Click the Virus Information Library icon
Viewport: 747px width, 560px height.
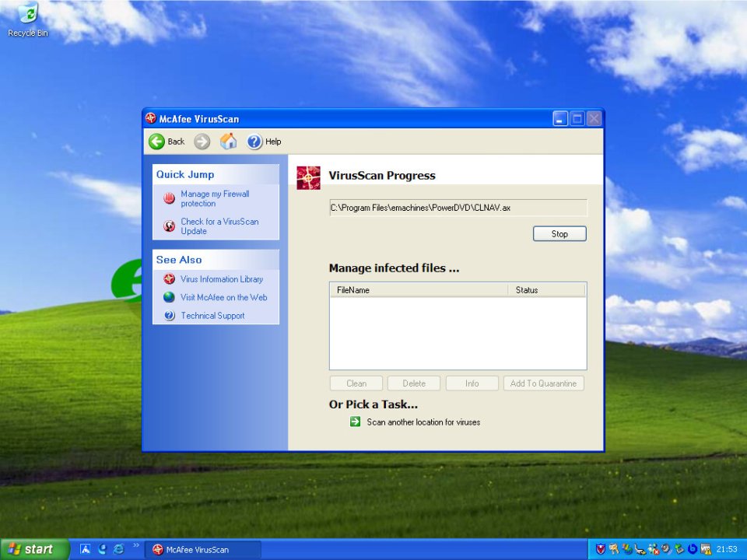169,279
